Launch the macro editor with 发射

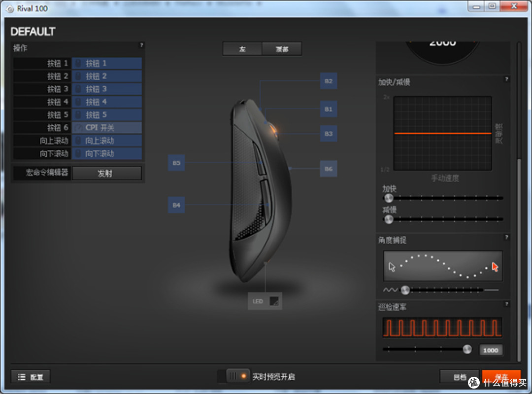point(106,173)
